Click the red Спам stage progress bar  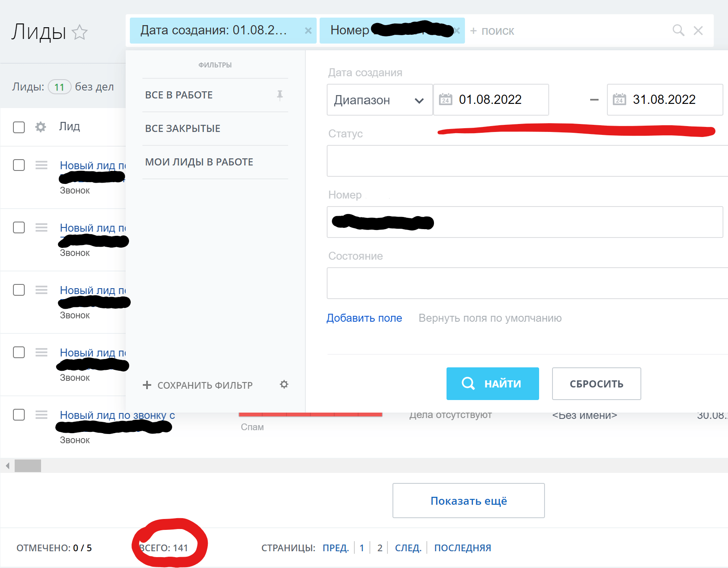310,415
